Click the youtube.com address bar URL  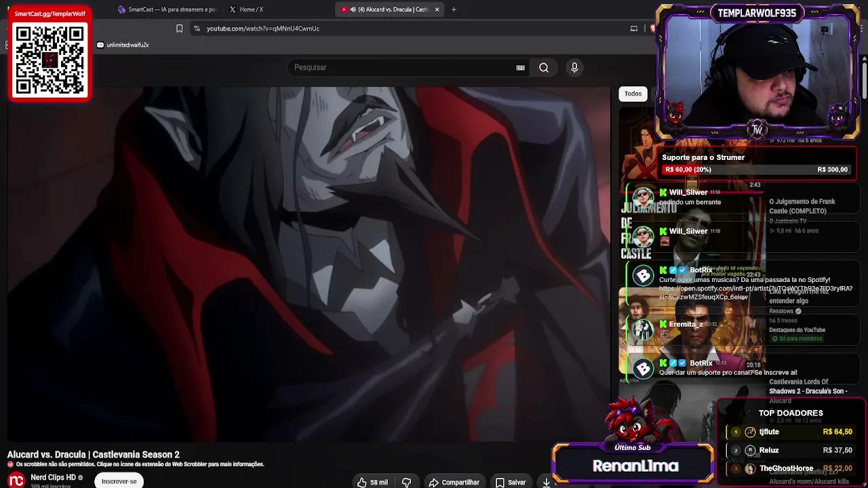(263, 28)
